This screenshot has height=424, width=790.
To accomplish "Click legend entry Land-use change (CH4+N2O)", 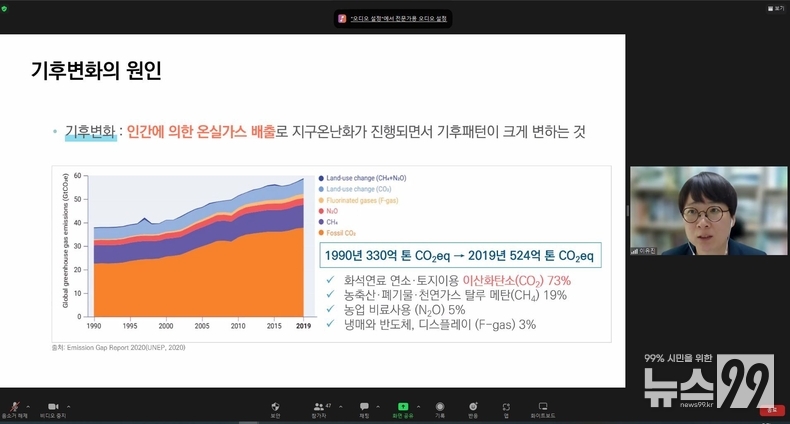I will tap(363, 178).
